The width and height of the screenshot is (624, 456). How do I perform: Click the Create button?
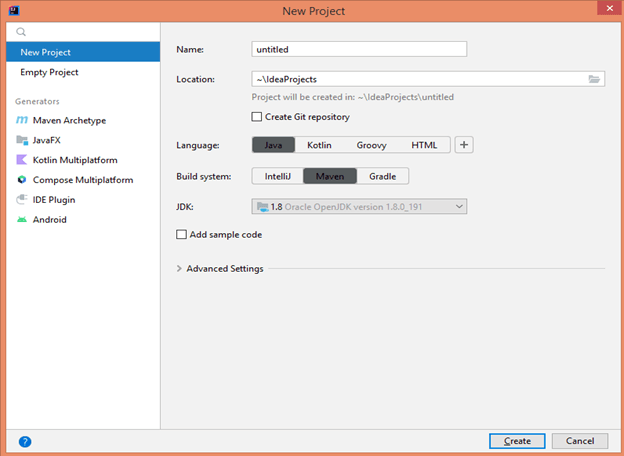point(517,441)
